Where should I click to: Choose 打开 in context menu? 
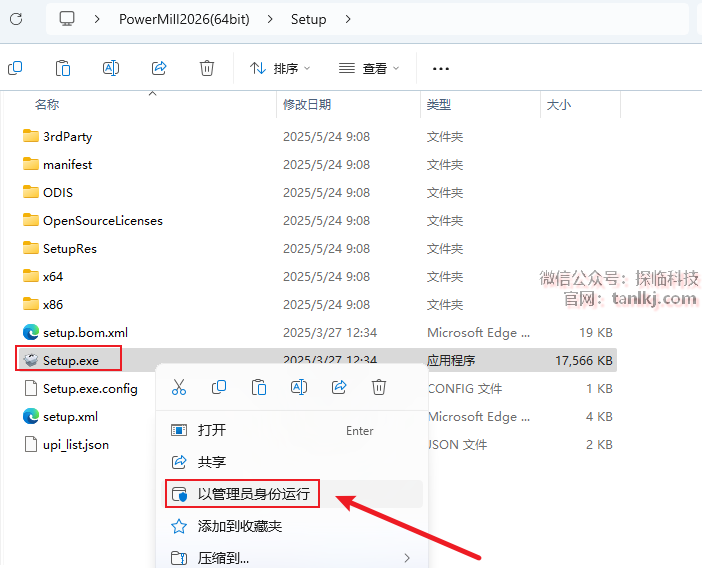(292, 431)
